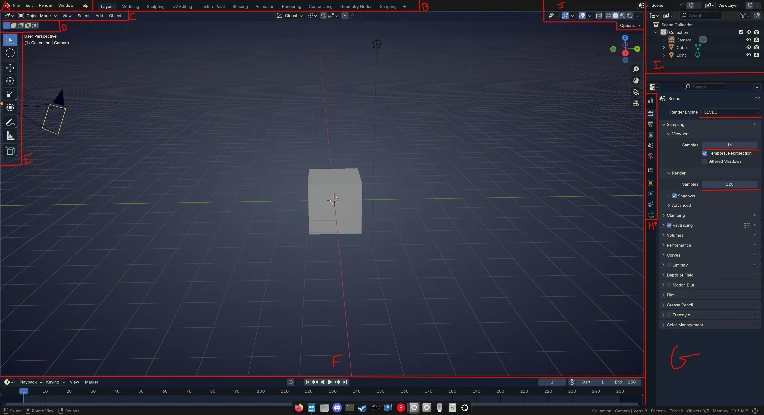Select the Annotate tool
Viewport: 764px width, 415px height.
(x=10, y=122)
